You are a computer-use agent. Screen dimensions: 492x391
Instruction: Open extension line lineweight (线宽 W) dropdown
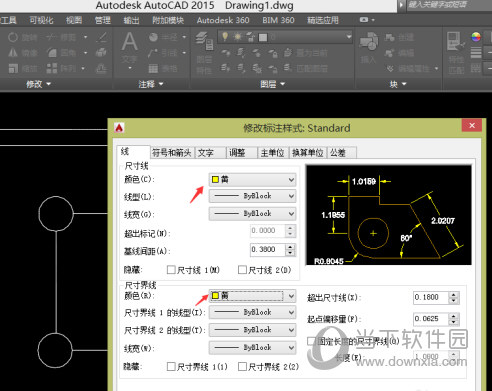(x=252, y=348)
